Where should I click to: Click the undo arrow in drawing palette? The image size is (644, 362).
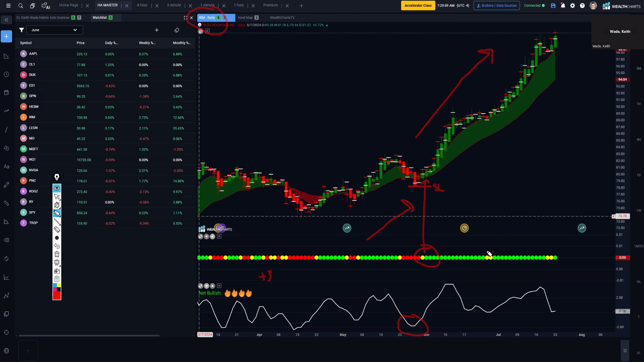(x=57, y=246)
